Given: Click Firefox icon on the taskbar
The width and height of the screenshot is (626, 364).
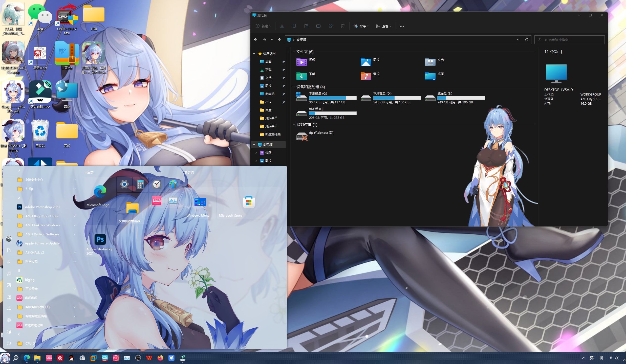Looking at the screenshot, I should (160, 358).
